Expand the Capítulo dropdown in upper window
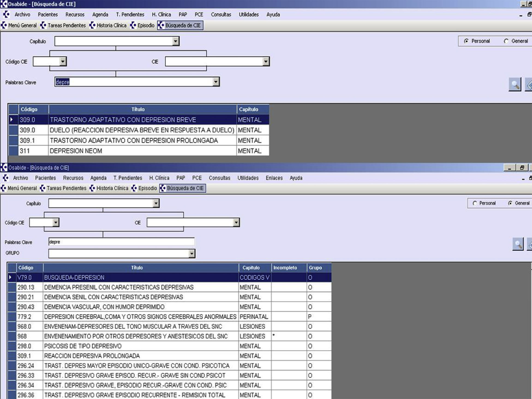The width and height of the screenshot is (532, 399). [x=175, y=41]
